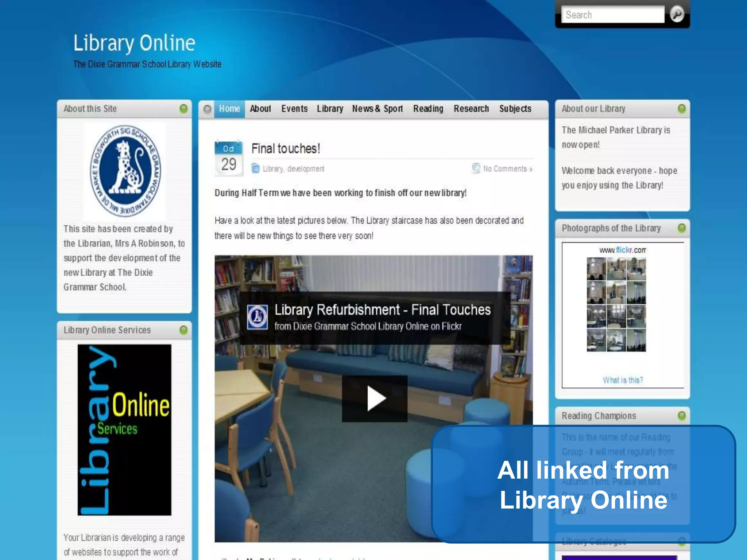Image resolution: width=747 pixels, height=560 pixels.
Task: Click "The Michael Parker Library is now open!" text
Action: tap(616, 137)
